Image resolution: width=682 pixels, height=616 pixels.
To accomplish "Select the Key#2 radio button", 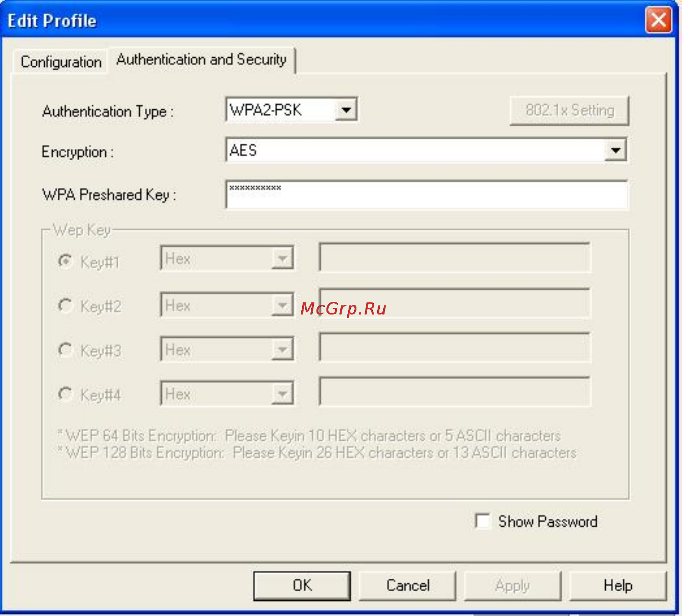I will point(65,305).
